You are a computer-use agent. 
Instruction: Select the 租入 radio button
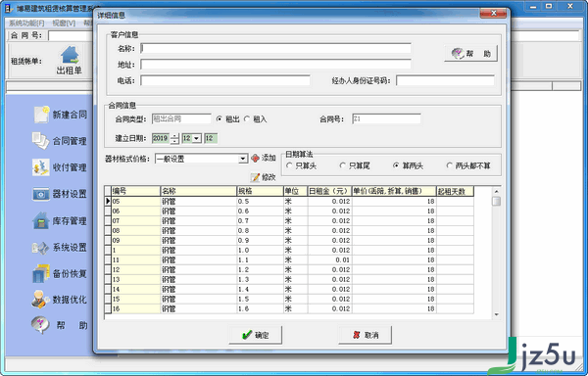247,119
